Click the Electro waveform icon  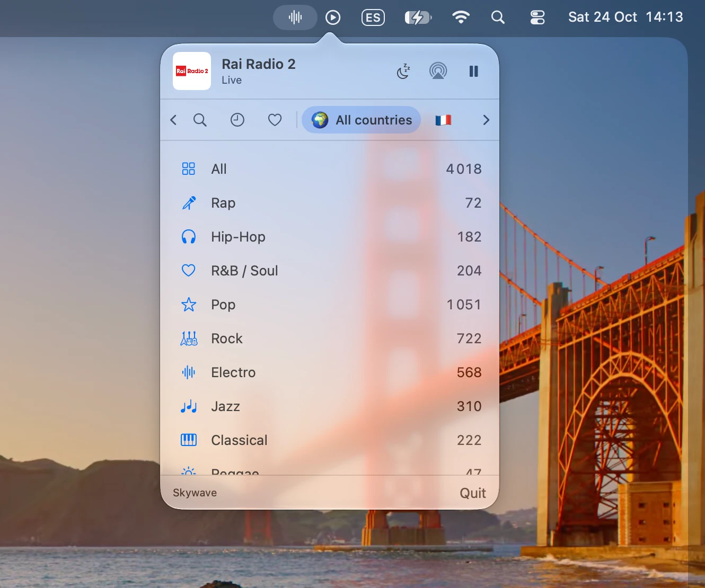click(189, 372)
